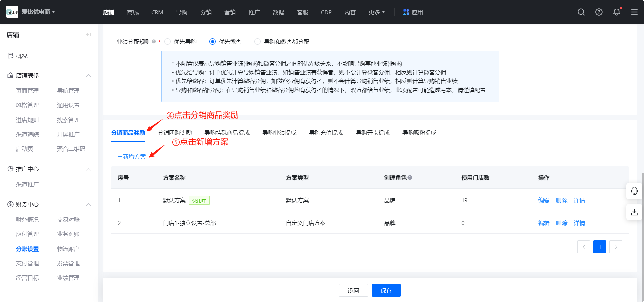Switch to 商城 top menu
This screenshot has width=644, height=302.
pyautogui.click(x=133, y=12)
